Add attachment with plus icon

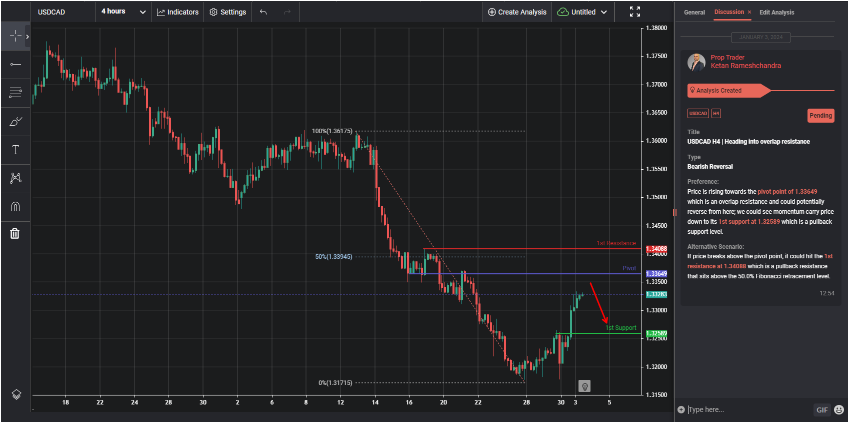click(680, 410)
